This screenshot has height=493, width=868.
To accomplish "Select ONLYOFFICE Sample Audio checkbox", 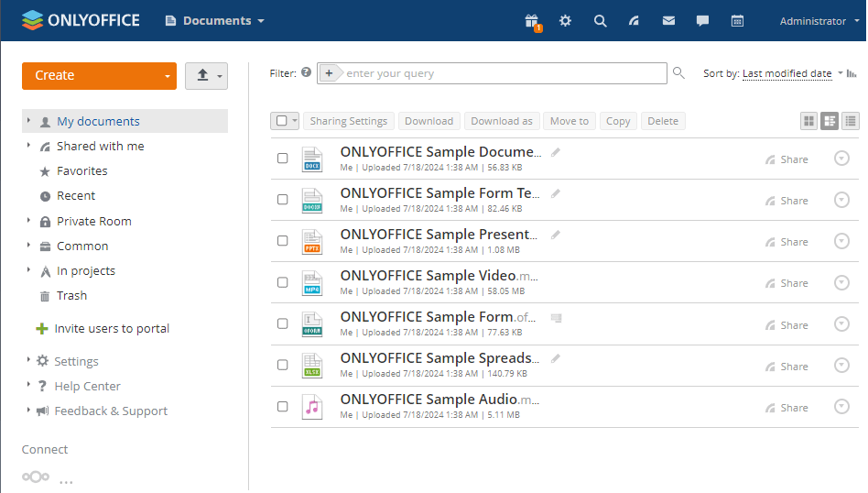I will (283, 406).
